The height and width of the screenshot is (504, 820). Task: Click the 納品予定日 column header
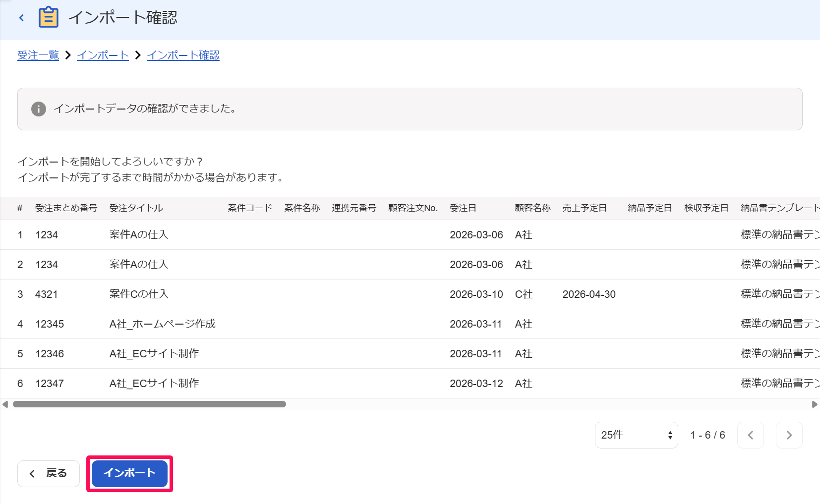coord(650,208)
